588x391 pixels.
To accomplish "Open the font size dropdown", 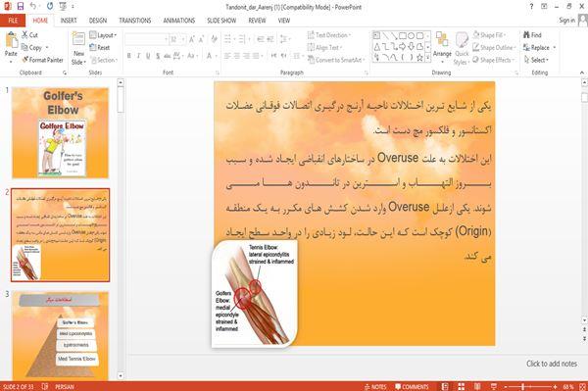I will click(x=183, y=39).
